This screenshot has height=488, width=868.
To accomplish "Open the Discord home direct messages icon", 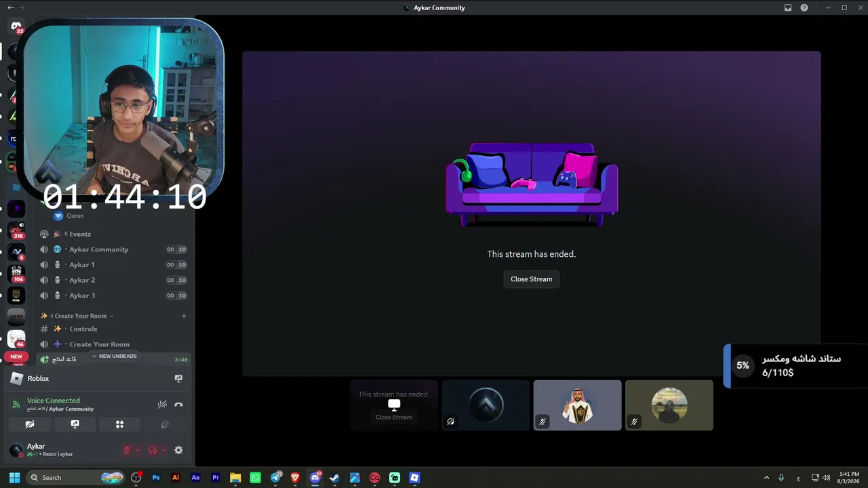I will 16,27.
